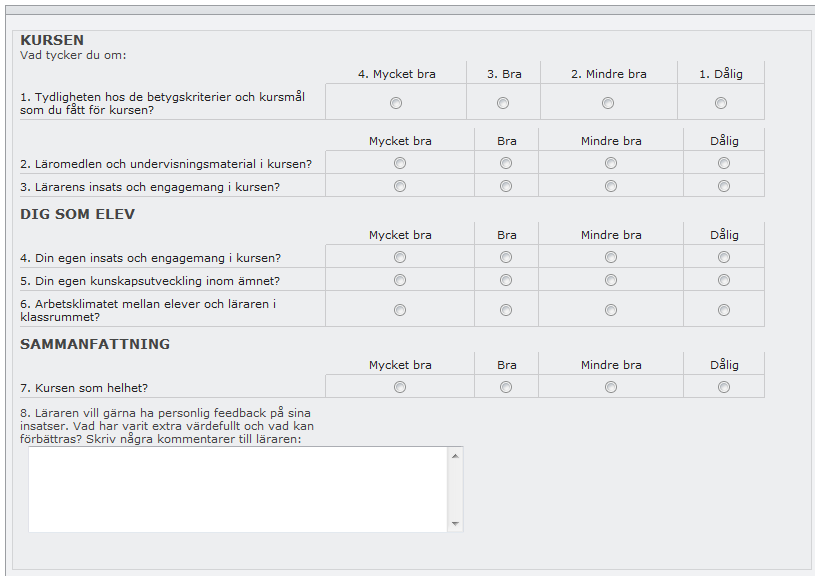Mark "Dålig" for Kursen som helhet
This screenshot has width=815, height=576.
[x=724, y=388]
